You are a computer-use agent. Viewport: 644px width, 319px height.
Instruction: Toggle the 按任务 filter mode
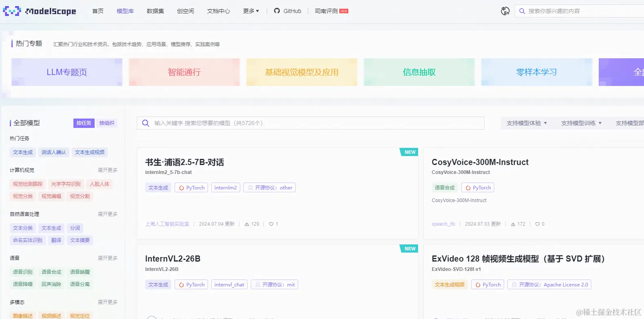pyautogui.click(x=84, y=123)
